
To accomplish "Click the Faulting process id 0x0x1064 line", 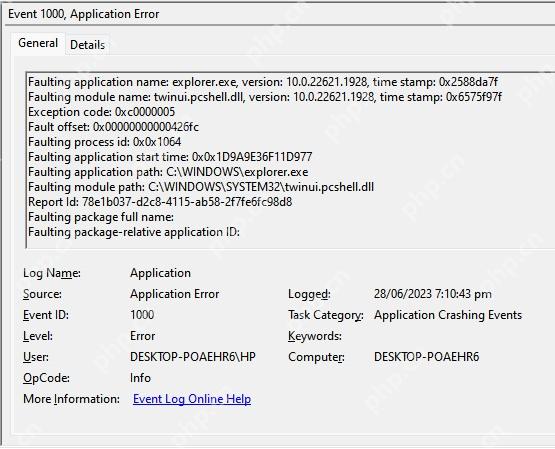I will click(x=104, y=142).
